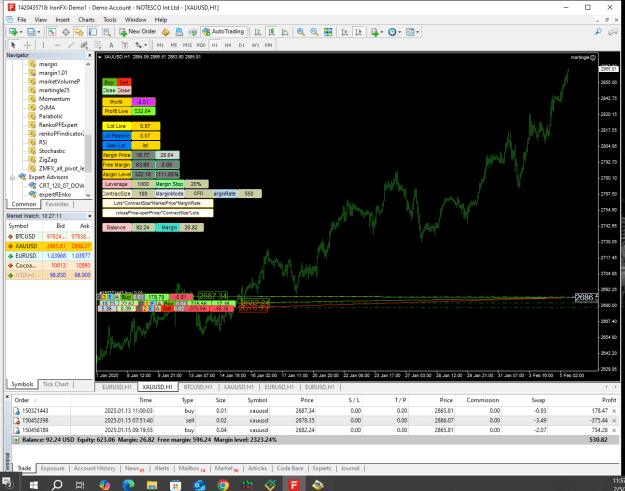Zoom out on the chart
This screenshot has width=625, height=491.
[314, 32]
